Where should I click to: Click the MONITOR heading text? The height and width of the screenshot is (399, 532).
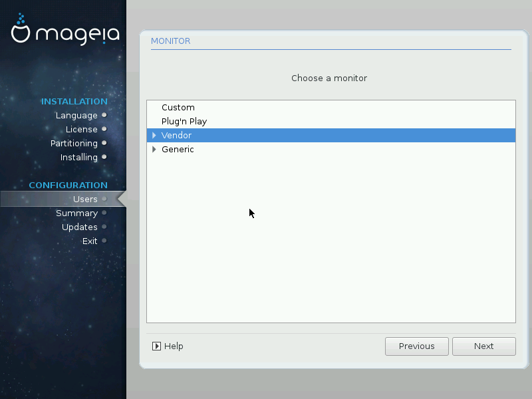click(170, 41)
